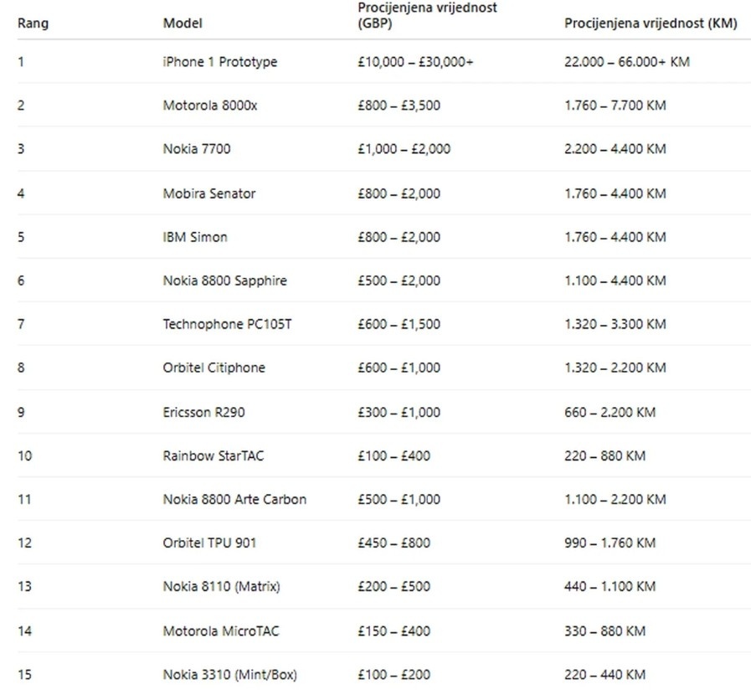Select the Orbitel Citiphone cell
Viewport: 751px width, 700px height.
tap(213, 368)
